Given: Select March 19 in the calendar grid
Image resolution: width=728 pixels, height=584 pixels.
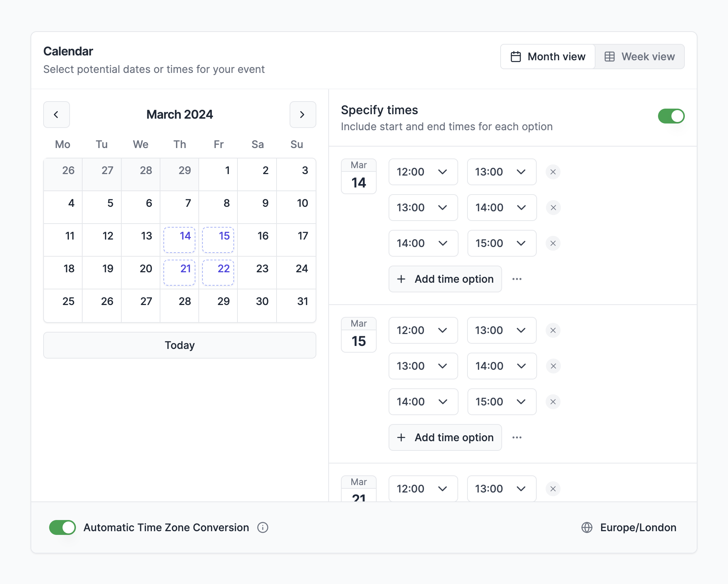Looking at the screenshot, I should [x=102, y=272].
